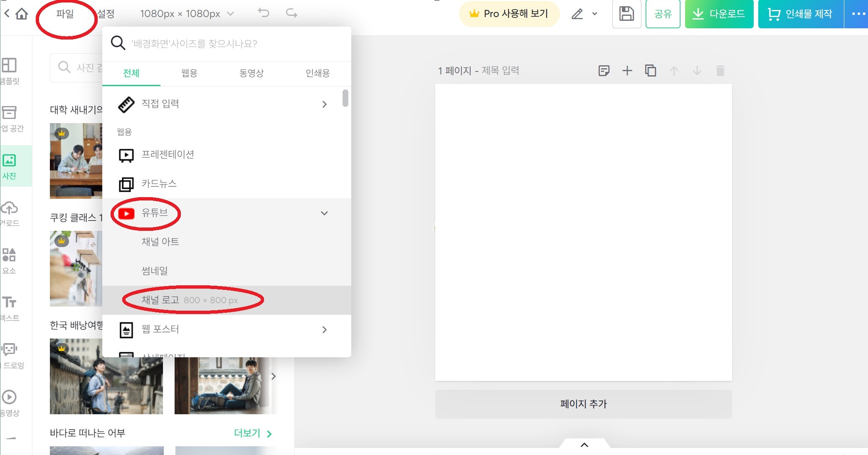The height and width of the screenshot is (455, 868).
Task: Click the undo arrow icon
Action: tap(264, 13)
